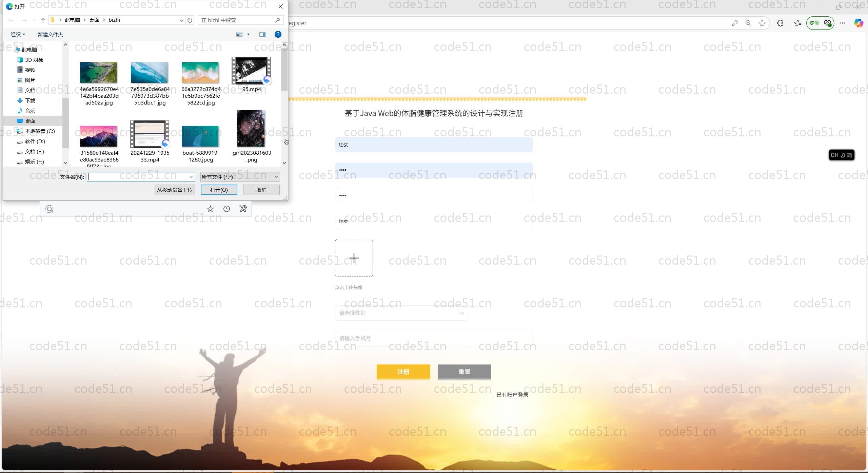Click the 请输入手机号 phone input field
This screenshot has height=473, width=868.
coord(434,338)
